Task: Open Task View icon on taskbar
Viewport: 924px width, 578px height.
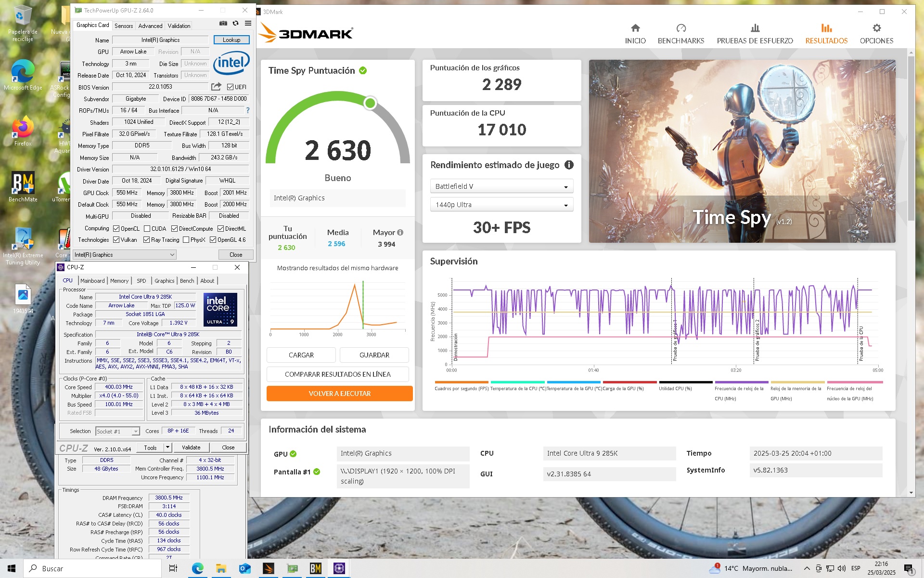Action: 173,568
